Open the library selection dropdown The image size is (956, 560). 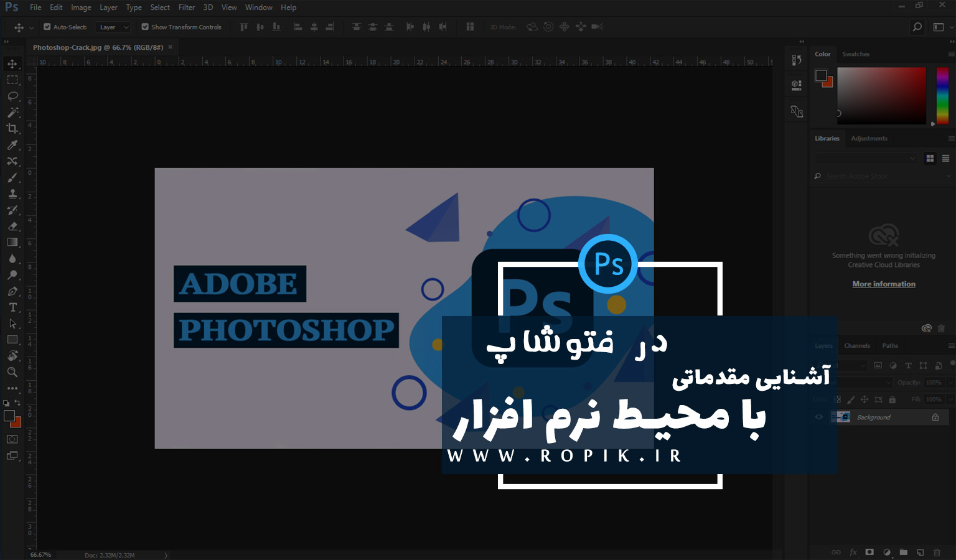(x=866, y=158)
